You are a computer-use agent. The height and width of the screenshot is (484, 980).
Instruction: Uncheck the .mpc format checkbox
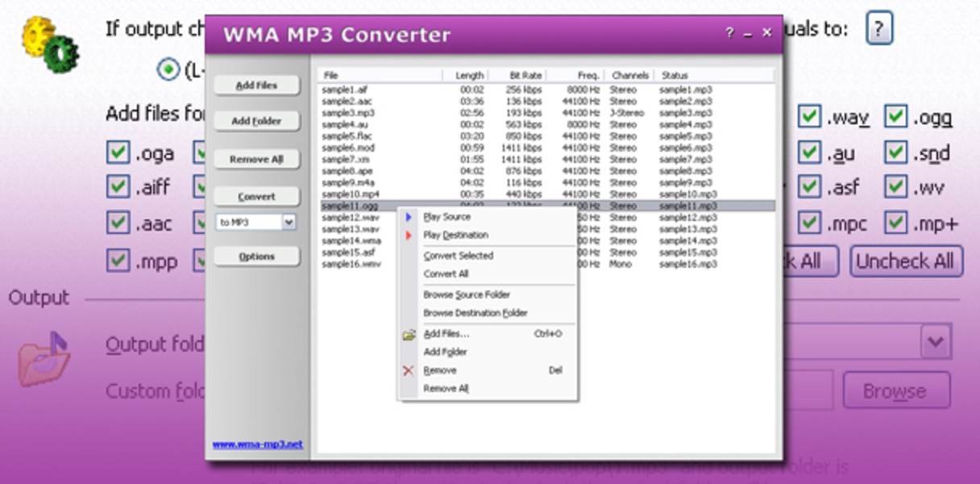pyautogui.click(x=810, y=223)
